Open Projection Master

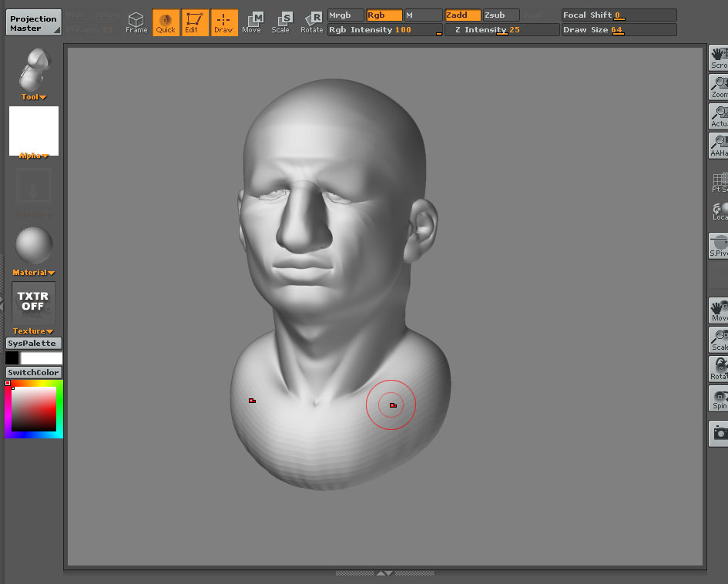click(33, 22)
